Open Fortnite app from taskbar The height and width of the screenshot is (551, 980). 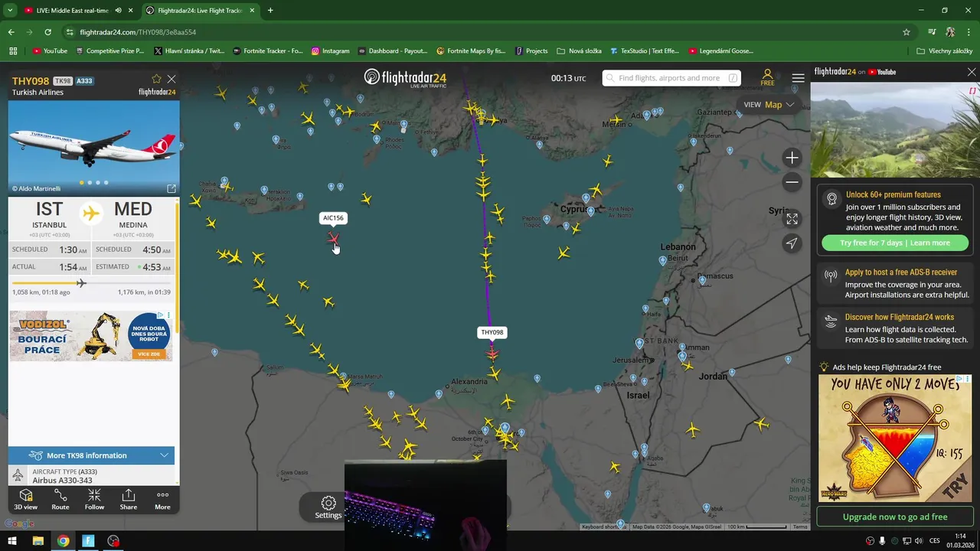coord(88,541)
